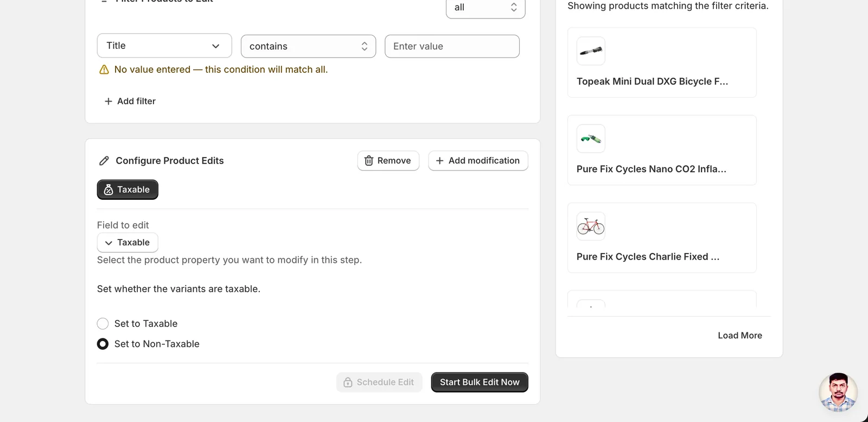Click Start Bulk Edit Now
This screenshot has width=868, height=422.
[x=480, y=382]
